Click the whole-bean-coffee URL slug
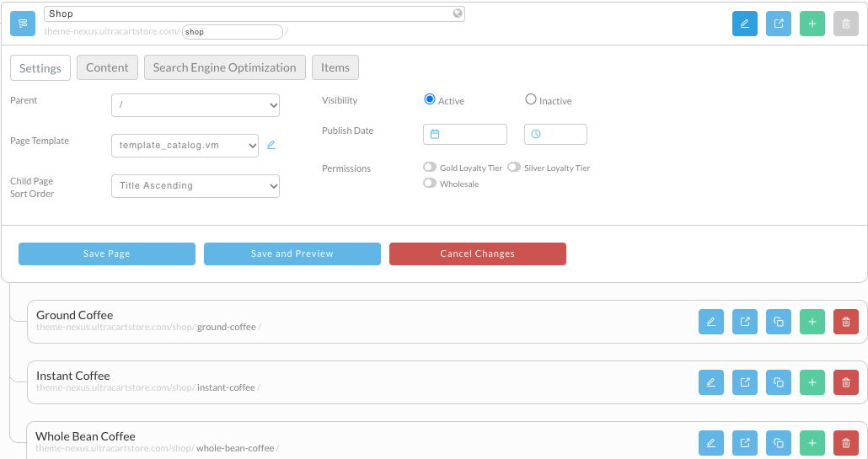This screenshot has height=459, width=868. coord(235,449)
